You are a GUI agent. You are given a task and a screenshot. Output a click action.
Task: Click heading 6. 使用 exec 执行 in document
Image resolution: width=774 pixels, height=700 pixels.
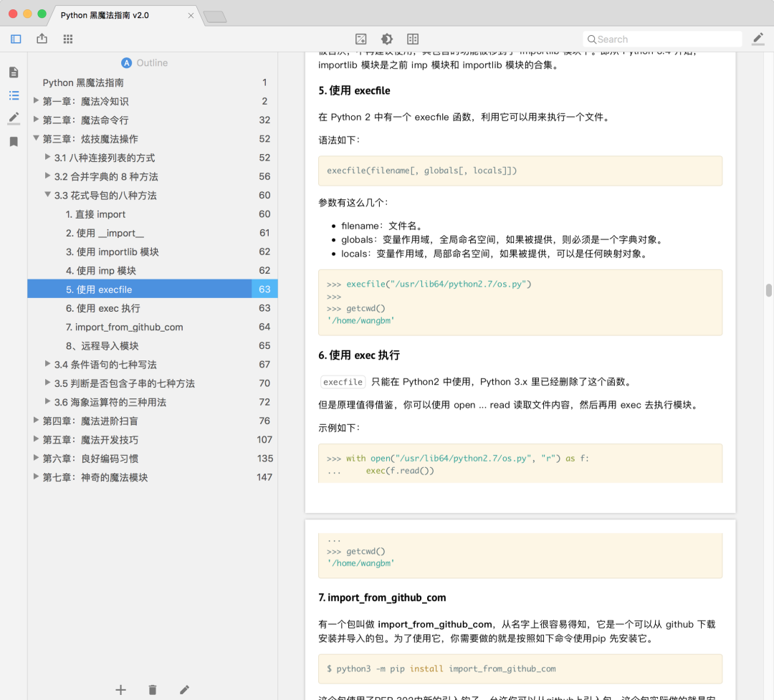[x=359, y=355]
